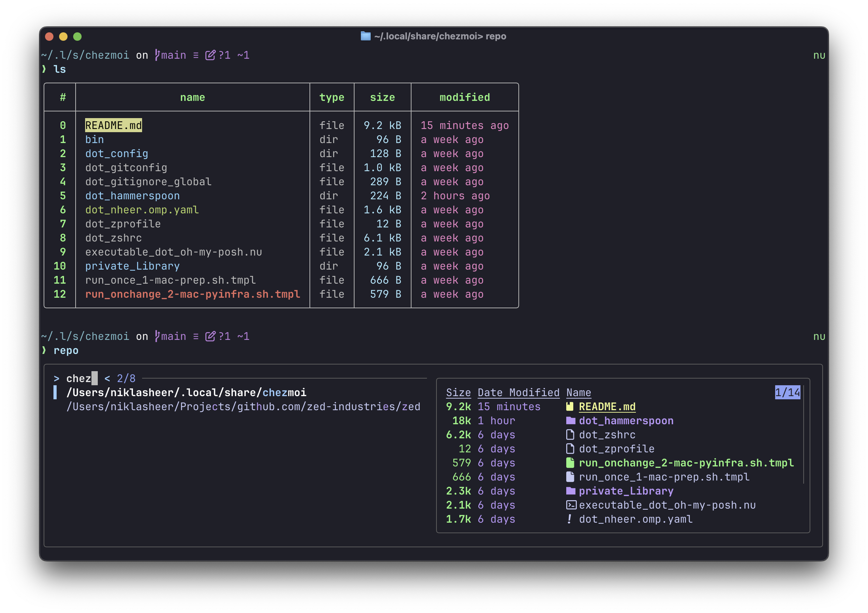The height and width of the screenshot is (613, 868).
Task: Click 'dot_hammerspoon' in the ls table
Action: tap(132, 196)
